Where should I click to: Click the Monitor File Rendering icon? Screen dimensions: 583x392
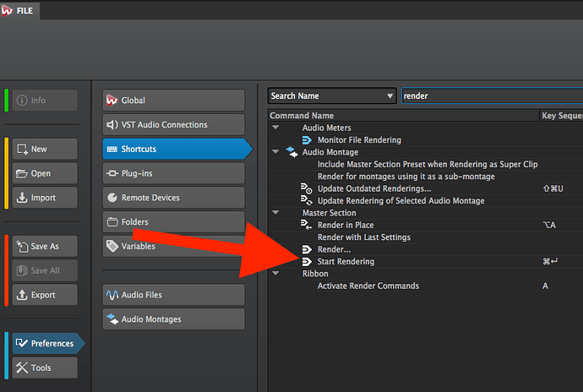click(308, 139)
